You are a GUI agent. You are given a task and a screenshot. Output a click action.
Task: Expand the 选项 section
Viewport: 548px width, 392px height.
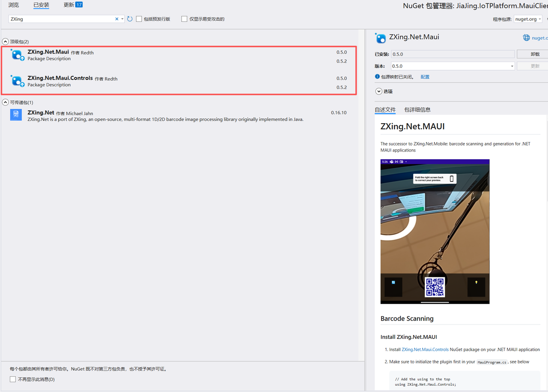tap(378, 91)
